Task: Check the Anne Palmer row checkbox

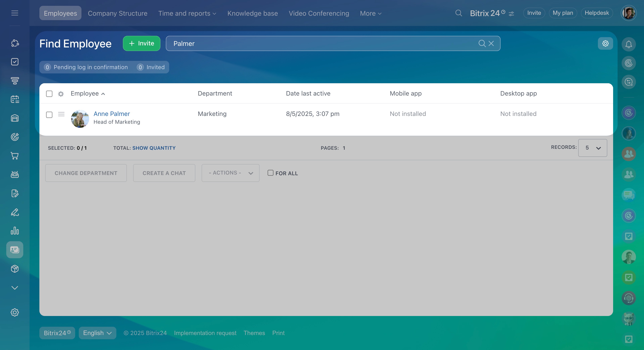Action: (x=49, y=115)
